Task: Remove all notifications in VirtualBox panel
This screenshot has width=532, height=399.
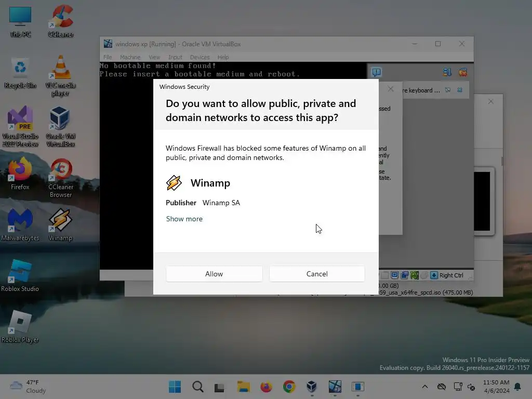Action: [463, 72]
